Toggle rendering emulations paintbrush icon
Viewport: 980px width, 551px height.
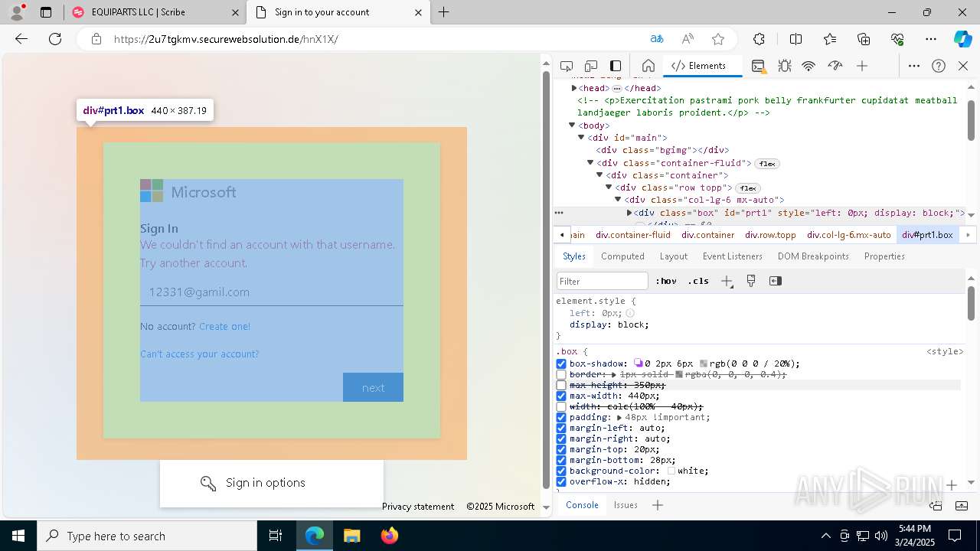751,281
